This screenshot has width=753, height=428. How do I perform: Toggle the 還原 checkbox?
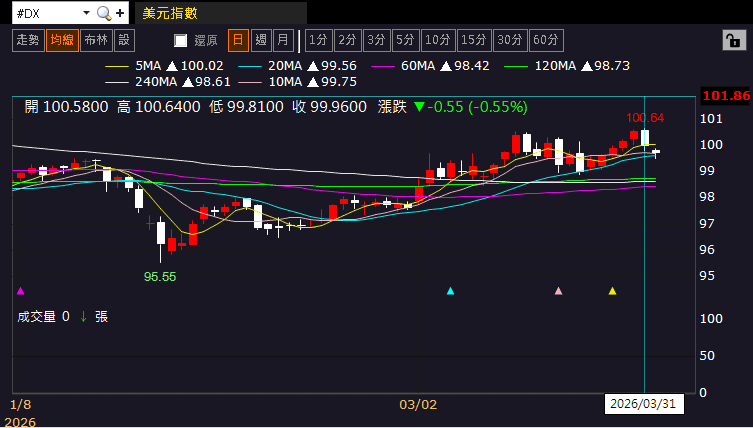[x=181, y=41]
